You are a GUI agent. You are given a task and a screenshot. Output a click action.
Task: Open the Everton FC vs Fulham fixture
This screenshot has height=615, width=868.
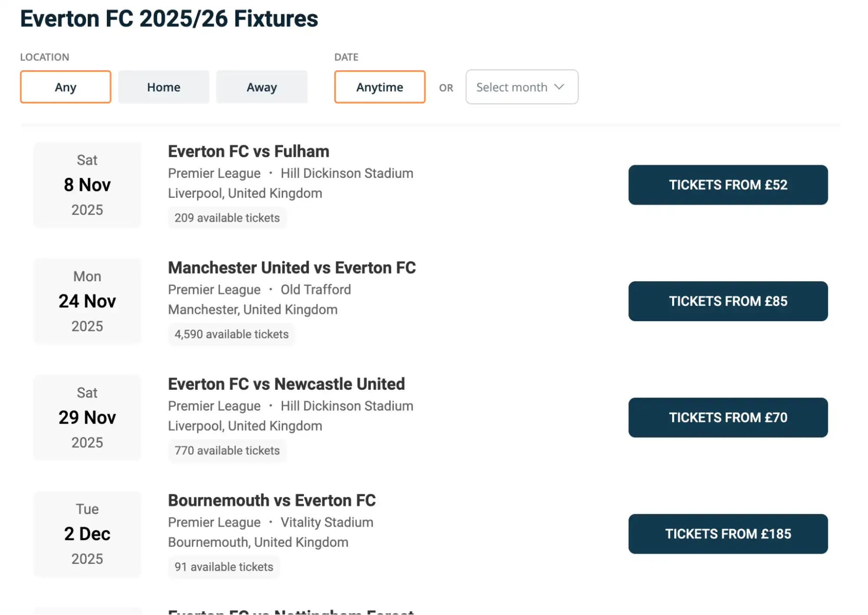click(248, 151)
